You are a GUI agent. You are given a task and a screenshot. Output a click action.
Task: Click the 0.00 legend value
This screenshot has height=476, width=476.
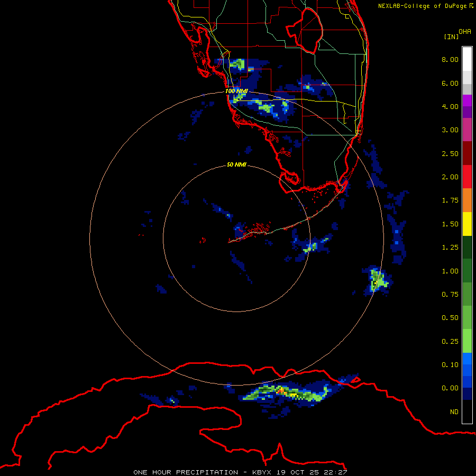(x=450, y=388)
